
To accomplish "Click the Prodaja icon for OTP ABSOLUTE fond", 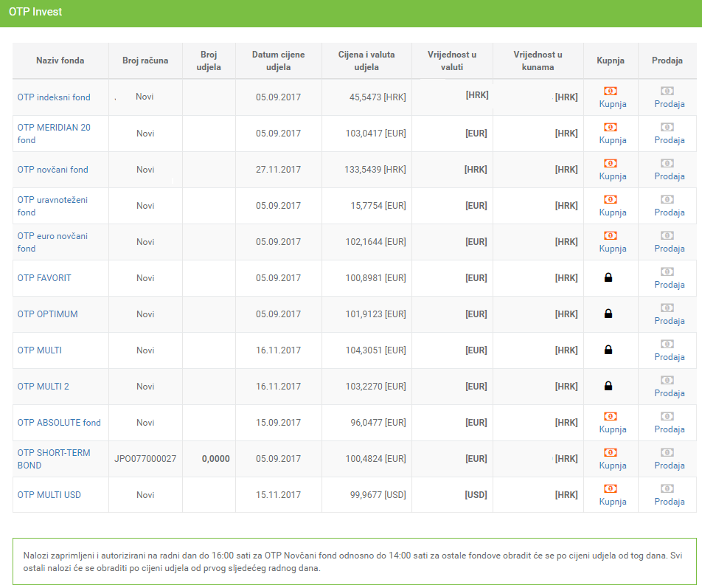I will tap(667, 417).
